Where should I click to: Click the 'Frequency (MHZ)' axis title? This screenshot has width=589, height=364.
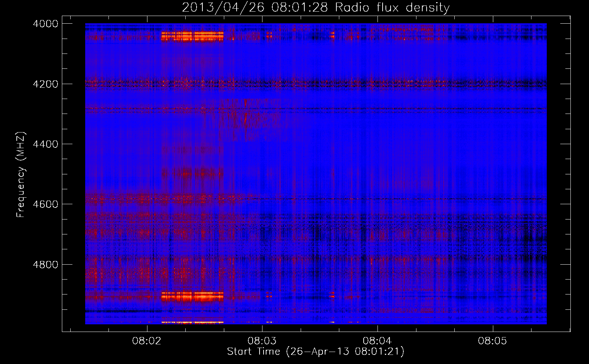tap(21, 174)
